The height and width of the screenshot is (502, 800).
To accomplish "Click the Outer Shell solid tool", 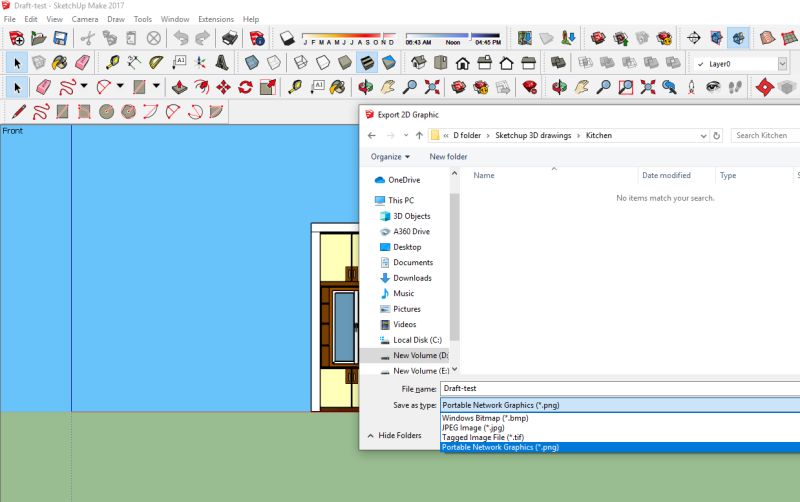I will [x=558, y=63].
